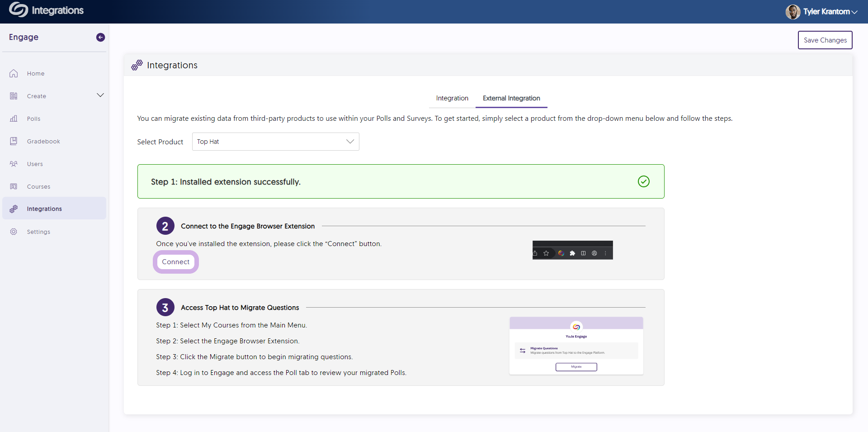Screen dimensions: 868x432
Task: Switch to the Integration tab
Action: click(452, 98)
